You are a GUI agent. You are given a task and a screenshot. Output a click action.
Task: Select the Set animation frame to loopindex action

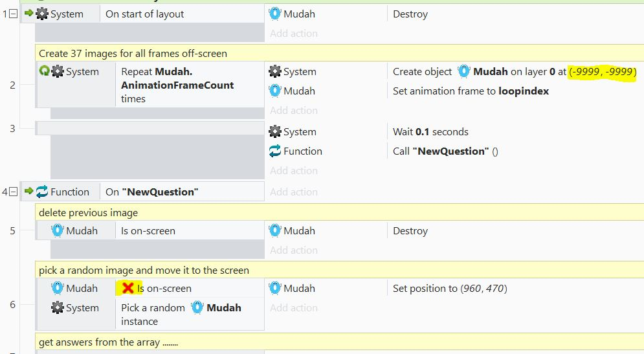(x=471, y=91)
